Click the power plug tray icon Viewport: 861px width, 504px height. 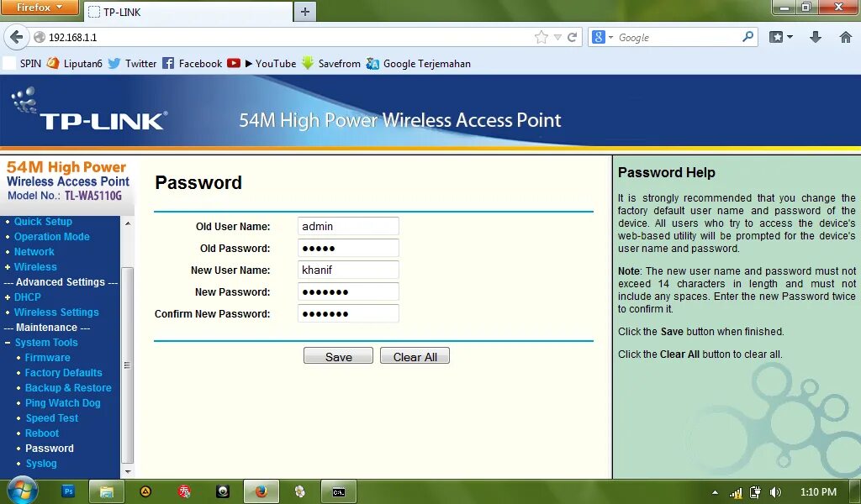756,492
